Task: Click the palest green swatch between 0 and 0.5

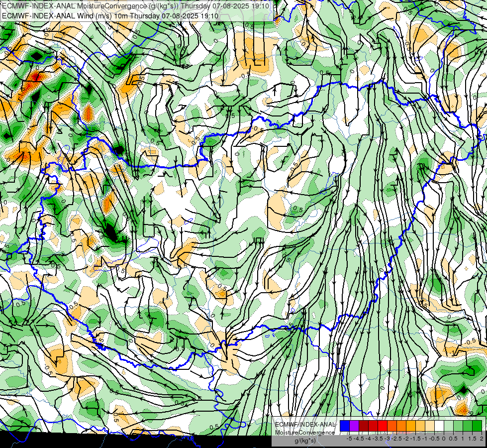Action: click(x=449, y=426)
